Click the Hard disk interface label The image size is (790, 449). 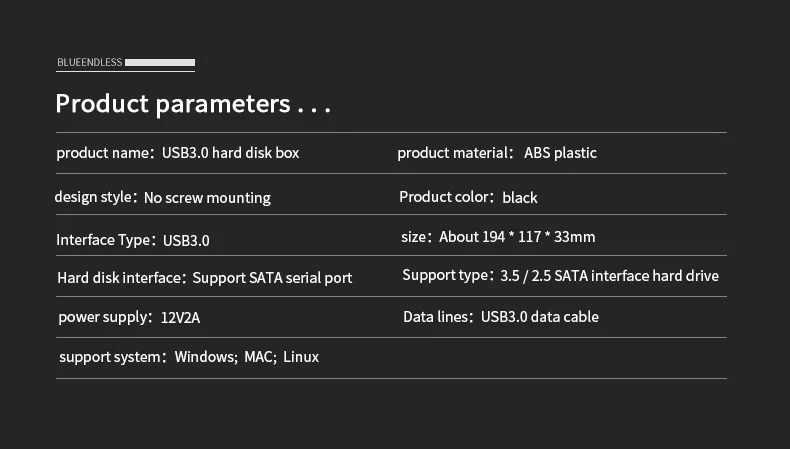coord(120,278)
